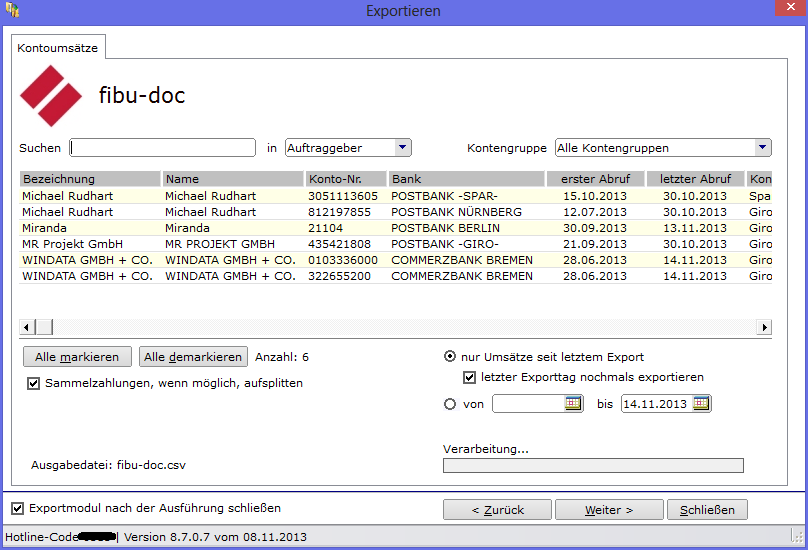Switch to the Kontoumsätze tab
Viewport: 808px width, 550px height.
[58, 47]
